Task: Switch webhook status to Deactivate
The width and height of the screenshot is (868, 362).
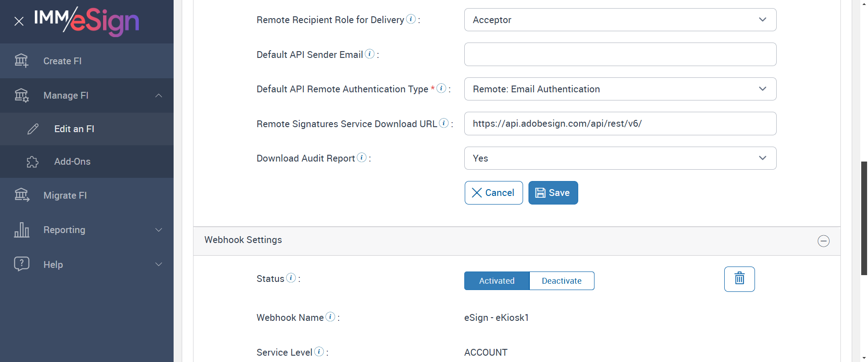Action: [x=561, y=281]
